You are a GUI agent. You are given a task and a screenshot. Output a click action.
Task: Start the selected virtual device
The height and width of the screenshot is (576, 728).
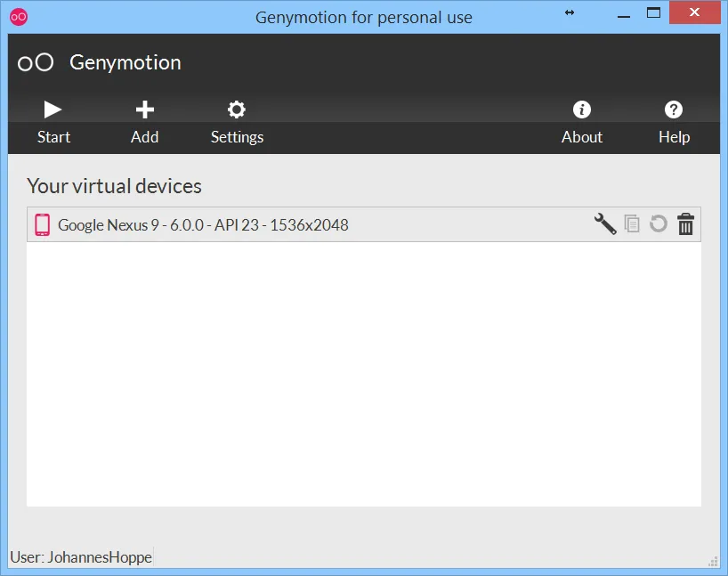[53, 123]
